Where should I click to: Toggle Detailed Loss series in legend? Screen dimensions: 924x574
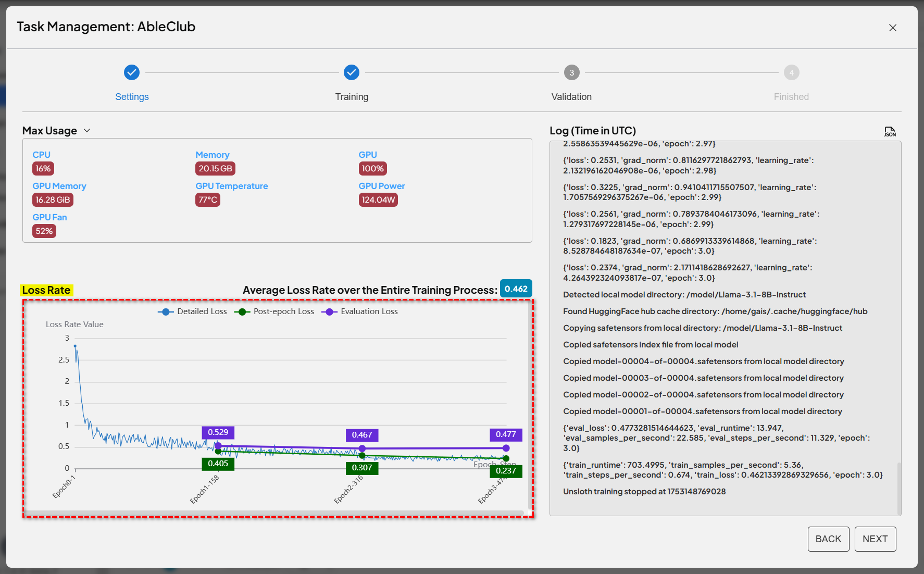(193, 311)
